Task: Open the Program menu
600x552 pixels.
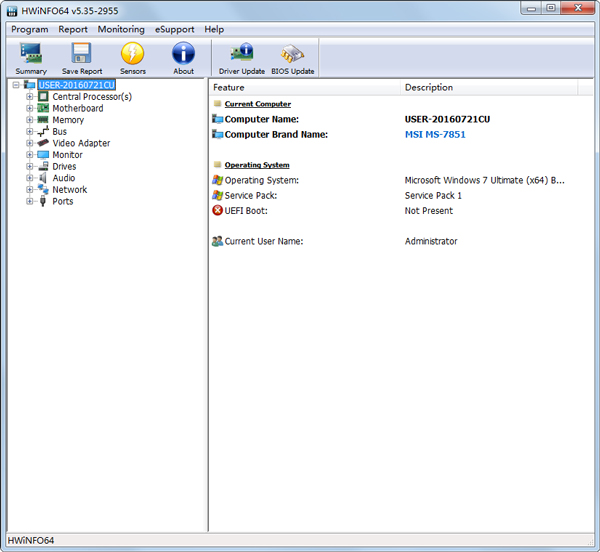Action: pyautogui.click(x=29, y=29)
